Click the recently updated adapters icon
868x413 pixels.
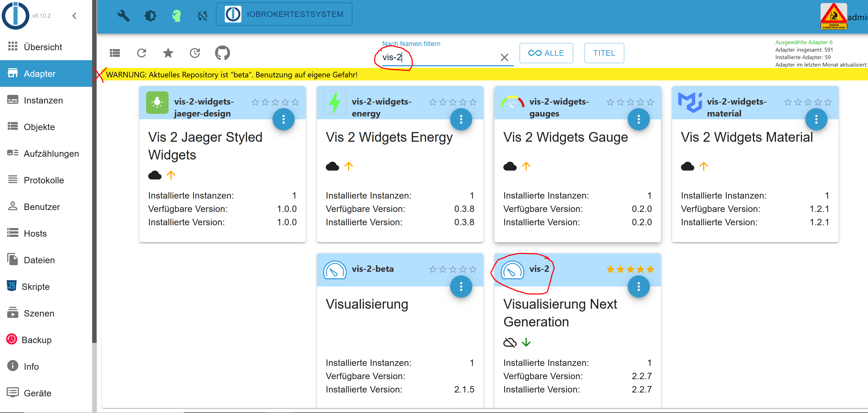195,53
